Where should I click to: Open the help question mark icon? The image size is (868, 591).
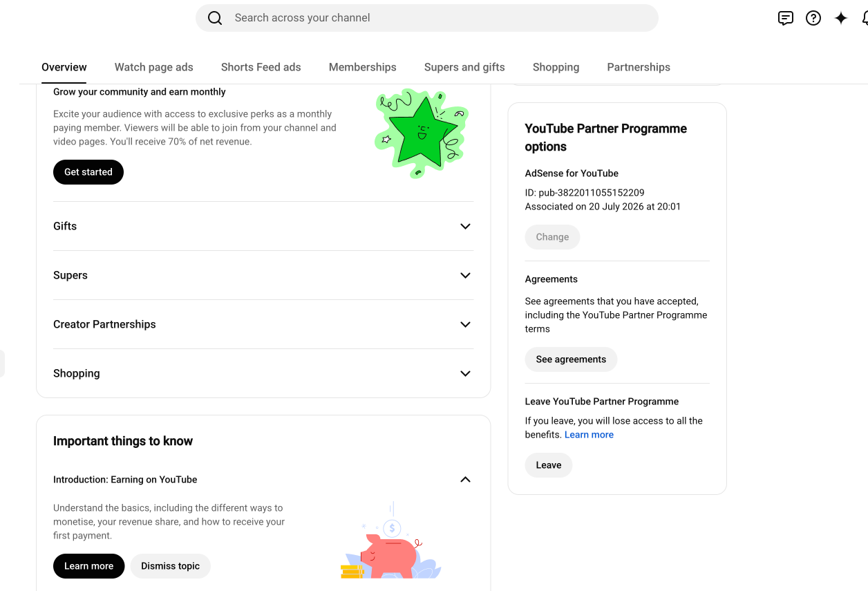813,19
